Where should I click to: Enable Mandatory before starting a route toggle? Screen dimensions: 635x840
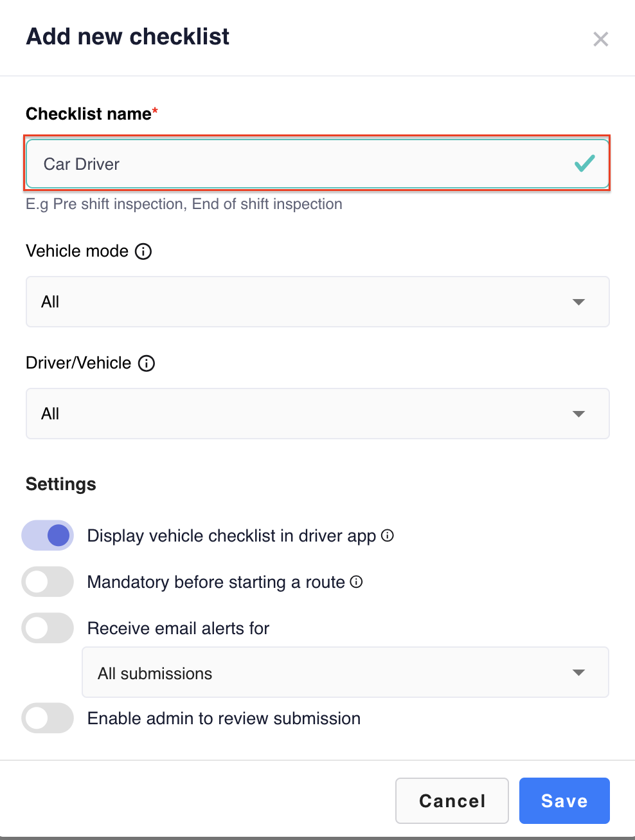coord(48,581)
